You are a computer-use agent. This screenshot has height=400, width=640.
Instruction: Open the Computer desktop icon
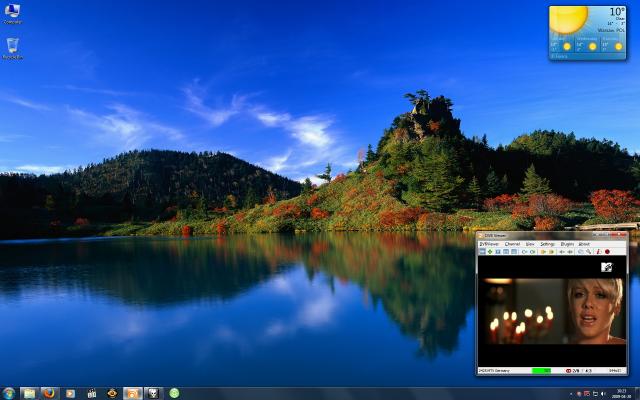click(x=12, y=13)
